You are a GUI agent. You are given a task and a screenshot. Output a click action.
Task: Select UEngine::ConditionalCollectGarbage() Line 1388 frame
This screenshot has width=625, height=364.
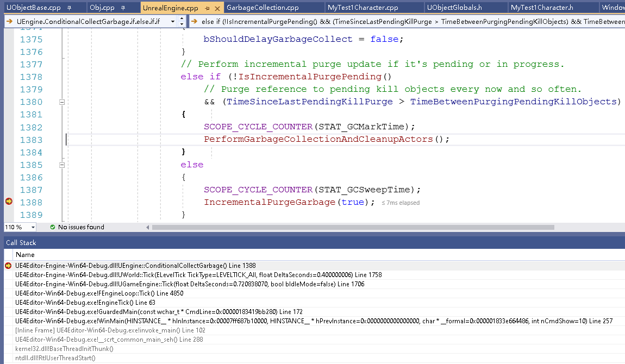[x=135, y=266]
